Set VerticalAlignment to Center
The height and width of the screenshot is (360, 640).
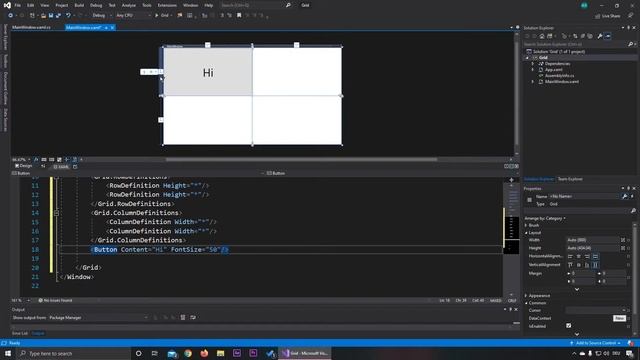tap(579, 265)
